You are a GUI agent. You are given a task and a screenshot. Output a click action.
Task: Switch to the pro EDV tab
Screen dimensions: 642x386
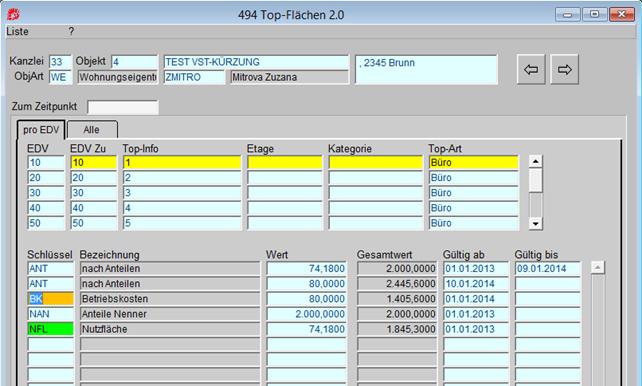[x=41, y=130]
